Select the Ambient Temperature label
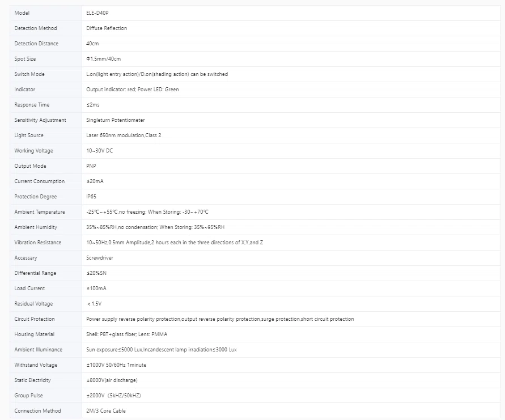The height and width of the screenshot is (420, 505). tap(40, 212)
